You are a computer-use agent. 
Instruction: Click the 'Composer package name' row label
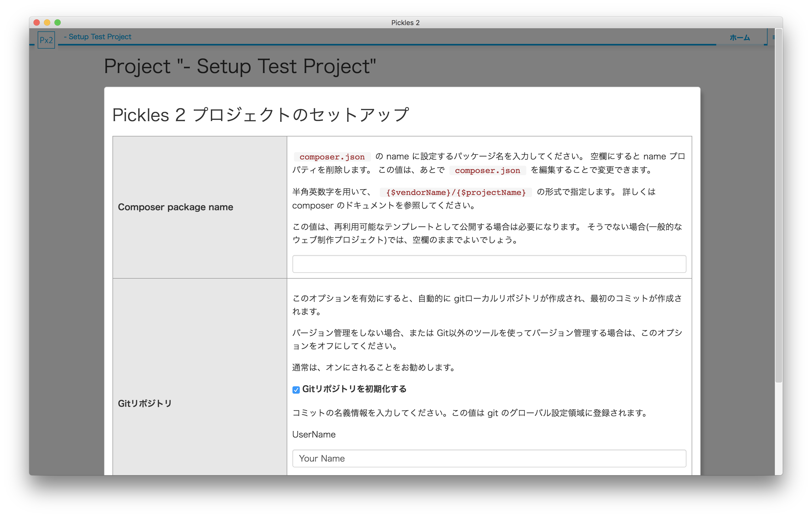coord(175,207)
